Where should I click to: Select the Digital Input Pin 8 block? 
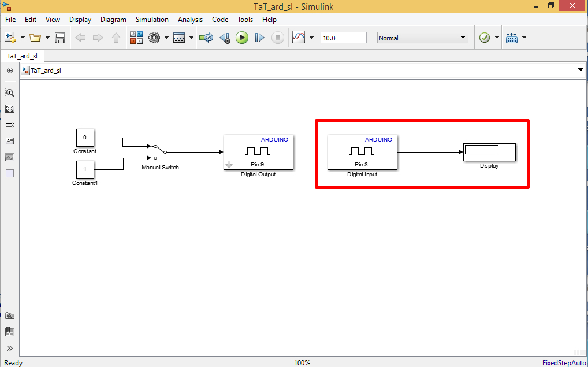[x=362, y=153]
